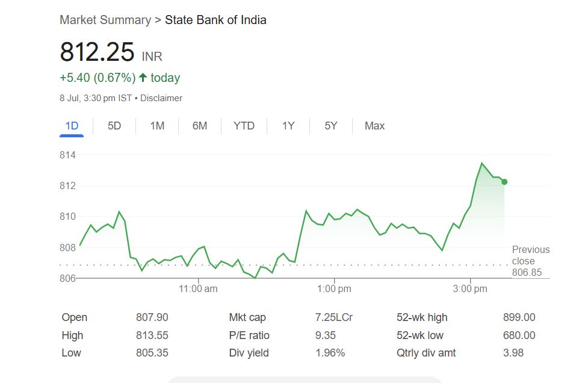Switch to the 6M range tab

(200, 126)
